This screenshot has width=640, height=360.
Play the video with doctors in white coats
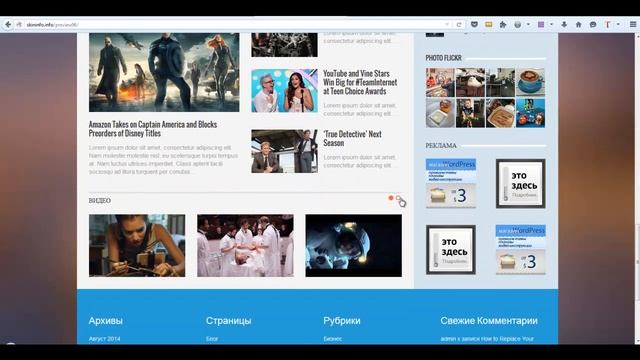[x=245, y=246]
